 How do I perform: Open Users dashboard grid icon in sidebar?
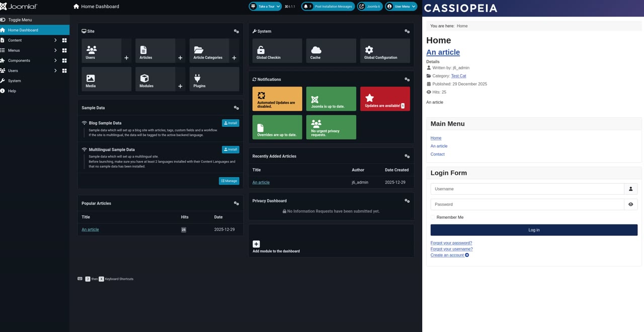pyautogui.click(x=64, y=70)
